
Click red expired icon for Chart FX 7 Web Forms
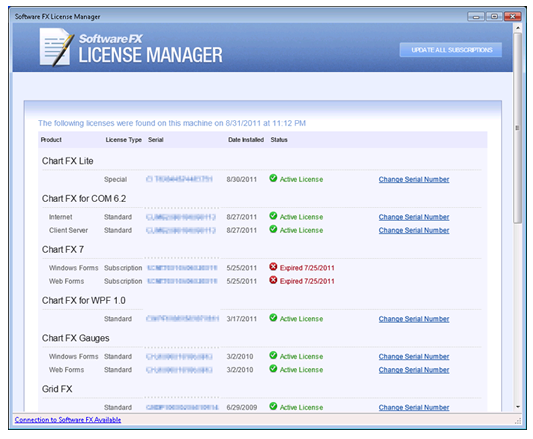[273, 280]
